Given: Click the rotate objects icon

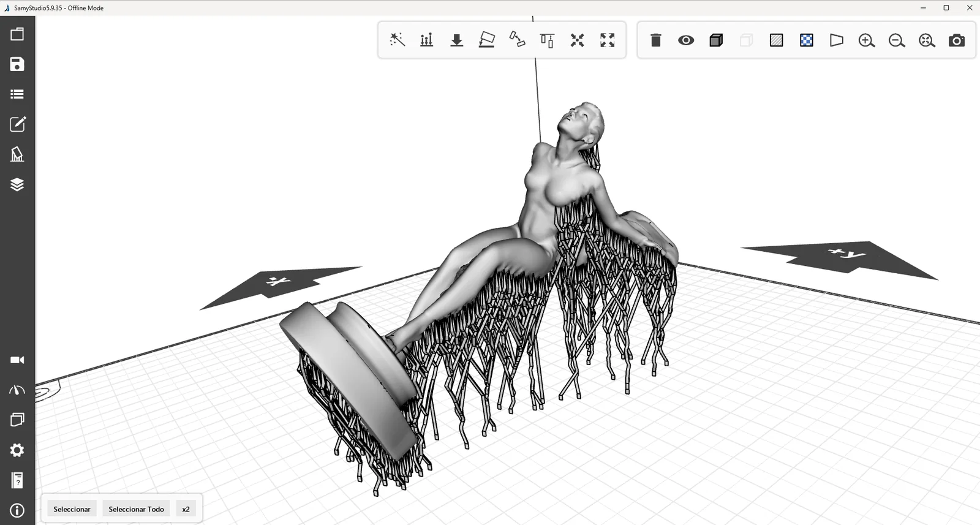Looking at the screenshot, I should point(517,40).
